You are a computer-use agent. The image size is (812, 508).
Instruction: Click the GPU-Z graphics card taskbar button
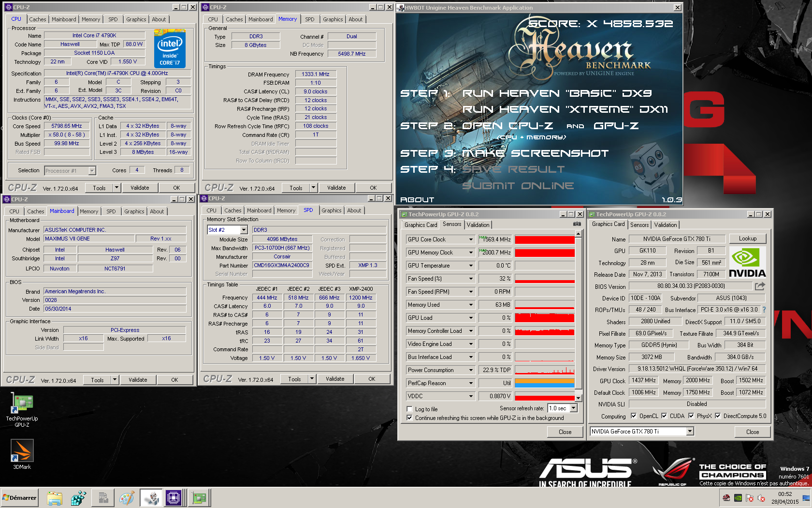pyautogui.click(x=199, y=498)
